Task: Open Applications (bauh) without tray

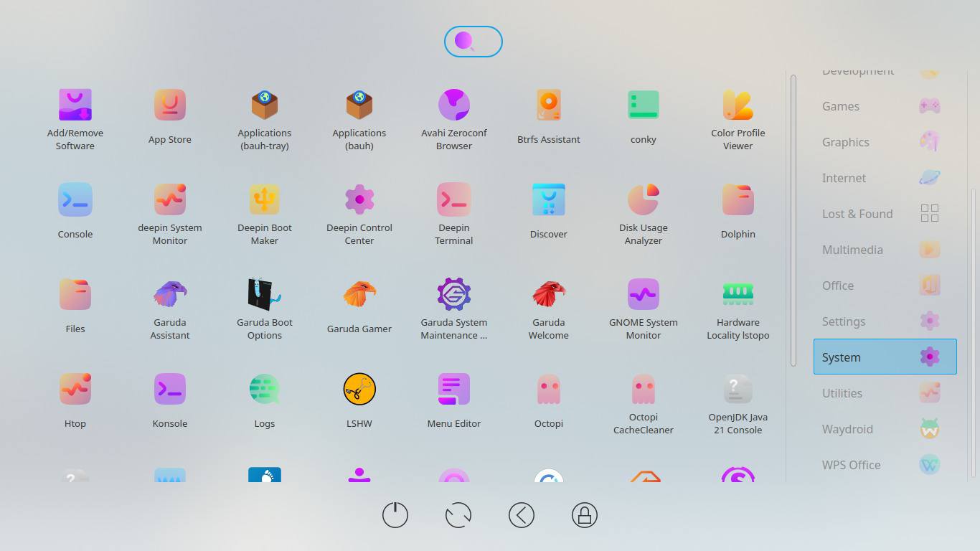Action: 359,118
